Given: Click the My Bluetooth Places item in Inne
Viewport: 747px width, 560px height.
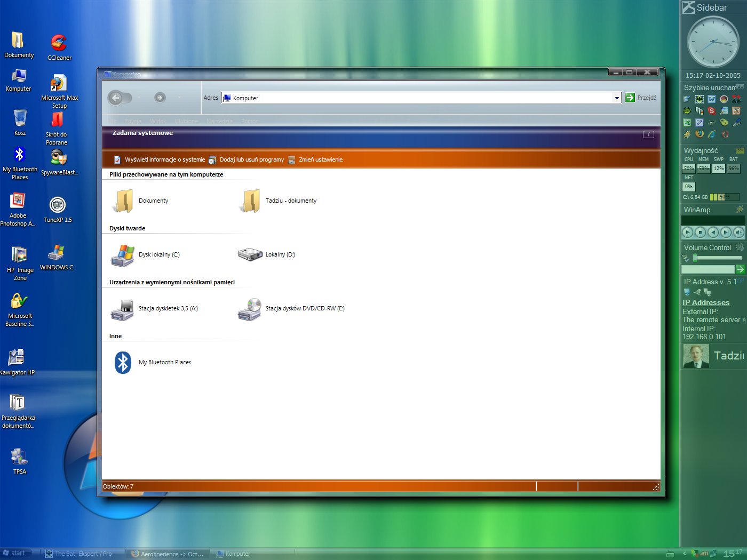Looking at the screenshot, I should [123, 363].
